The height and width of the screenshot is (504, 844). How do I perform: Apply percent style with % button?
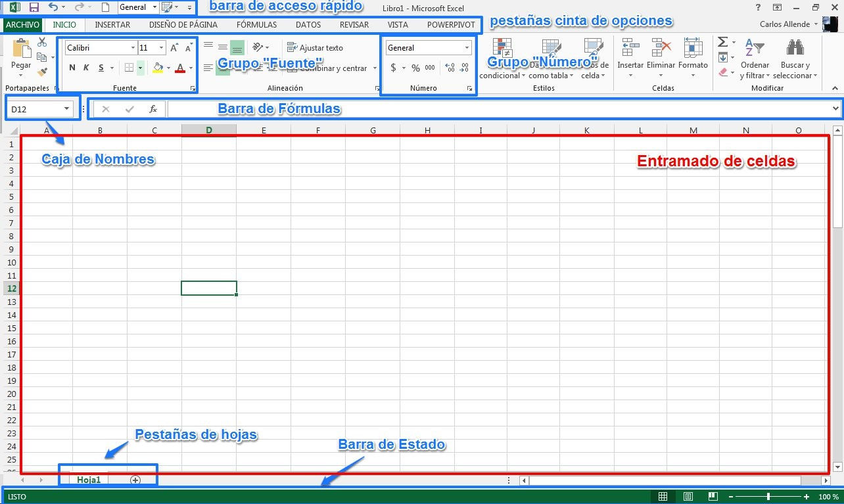415,68
